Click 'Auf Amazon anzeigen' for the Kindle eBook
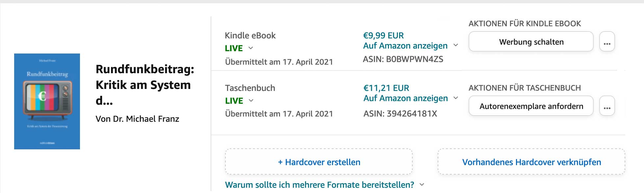The width and height of the screenshot is (644, 193). tap(405, 46)
